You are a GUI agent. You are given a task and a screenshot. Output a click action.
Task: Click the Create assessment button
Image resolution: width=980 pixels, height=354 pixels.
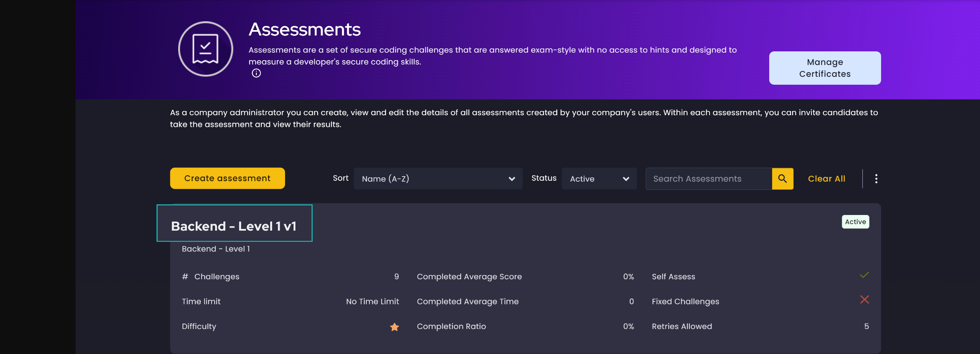point(227,178)
